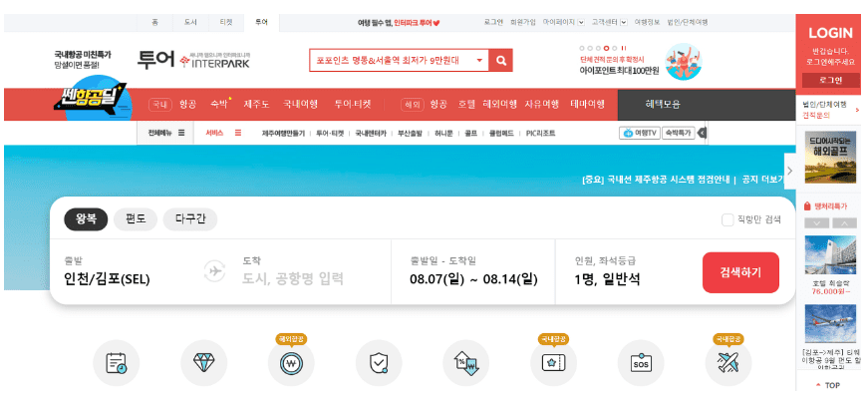This screenshot has width=868, height=404.
Task: Check the 직항만 검색 checkbox
Action: tap(727, 219)
